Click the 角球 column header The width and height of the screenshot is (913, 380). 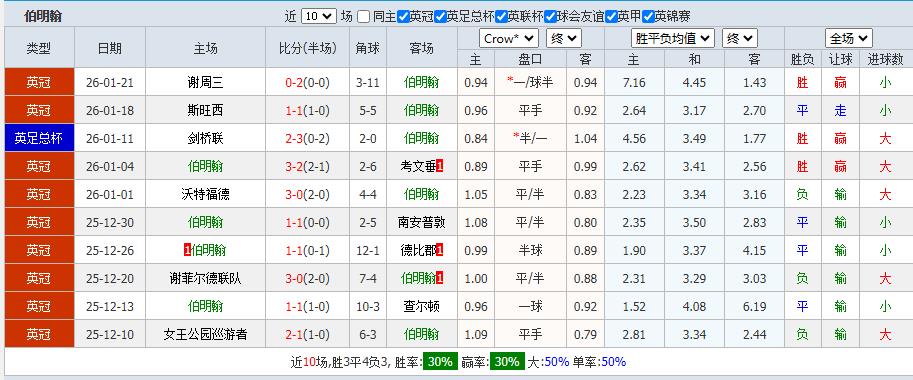coord(367,48)
